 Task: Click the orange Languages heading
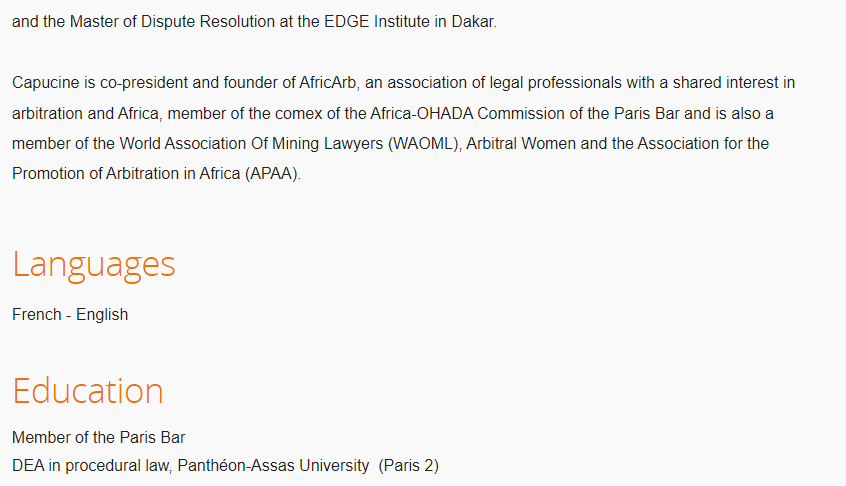coord(93,265)
